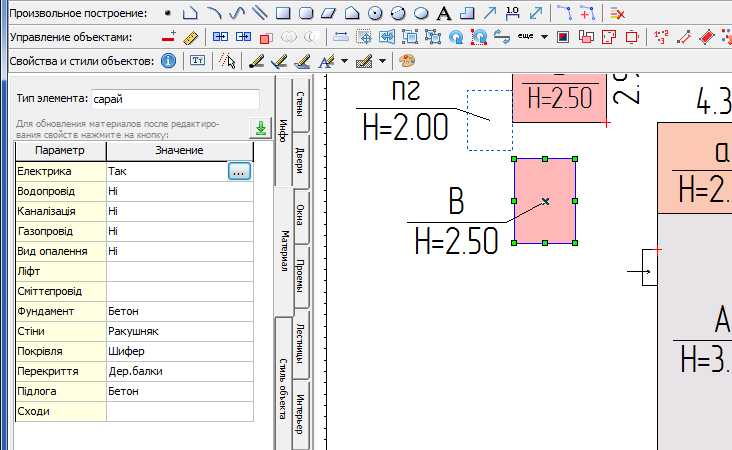Click the red X delete points icon
The image size is (732, 450).
click(x=618, y=13)
